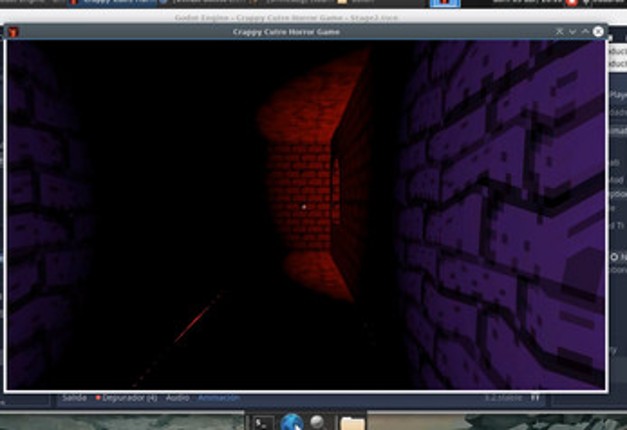This screenshot has width=627, height=430.
Task: Open the file manager folder icon in dock
Action: pyautogui.click(x=352, y=423)
